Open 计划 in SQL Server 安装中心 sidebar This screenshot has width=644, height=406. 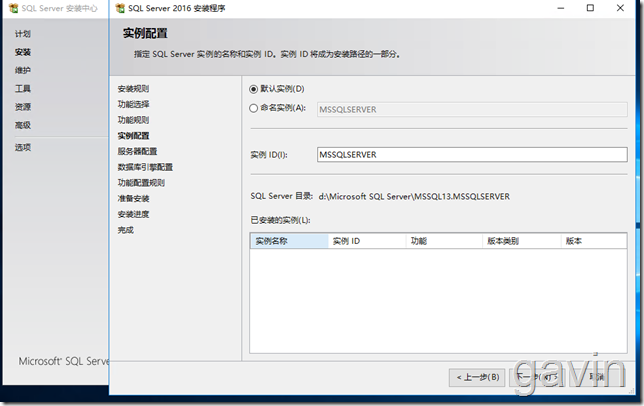coord(23,34)
